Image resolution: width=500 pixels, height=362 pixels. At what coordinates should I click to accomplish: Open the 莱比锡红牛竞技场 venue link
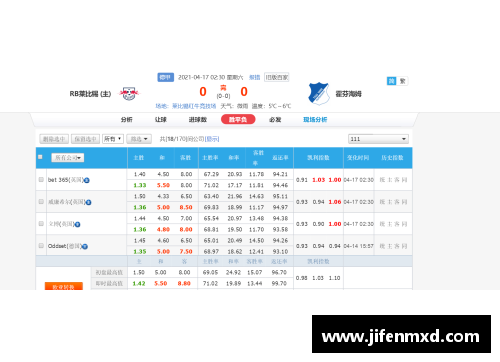point(194,106)
